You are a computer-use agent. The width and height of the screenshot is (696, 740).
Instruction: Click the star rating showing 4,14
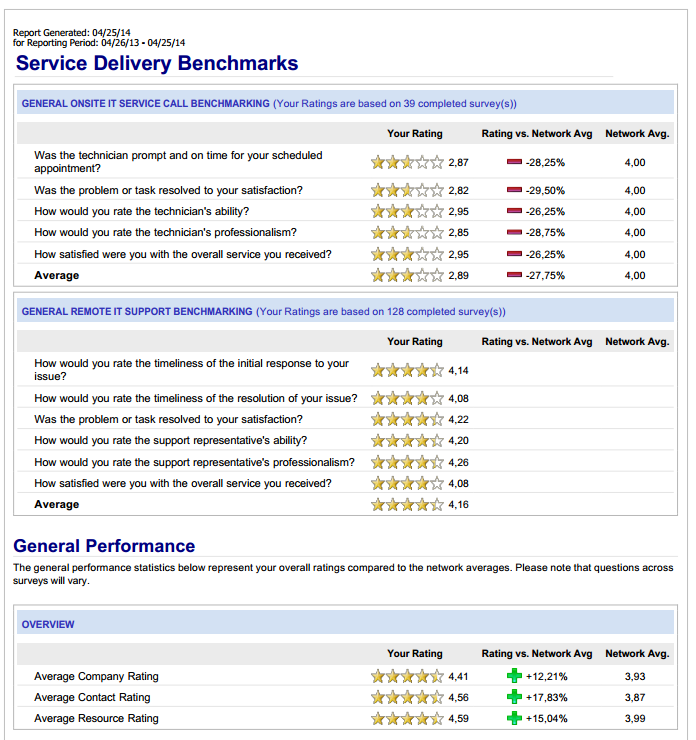point(407,370)
